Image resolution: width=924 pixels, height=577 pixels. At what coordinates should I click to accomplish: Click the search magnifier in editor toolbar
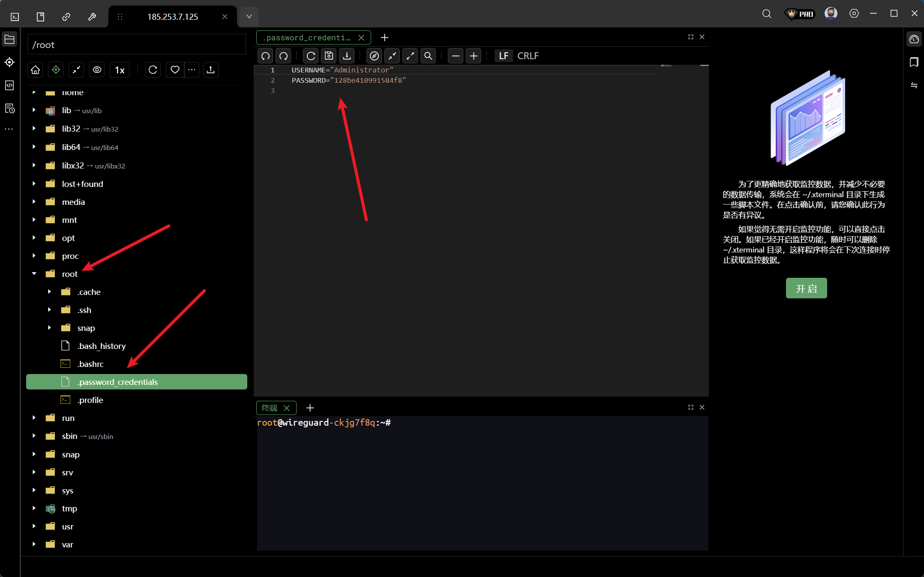point(428,56)
